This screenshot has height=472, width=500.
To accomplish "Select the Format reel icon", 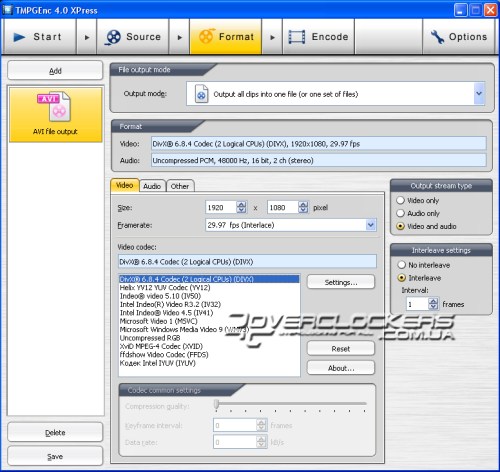I will [x=206, y=36].
